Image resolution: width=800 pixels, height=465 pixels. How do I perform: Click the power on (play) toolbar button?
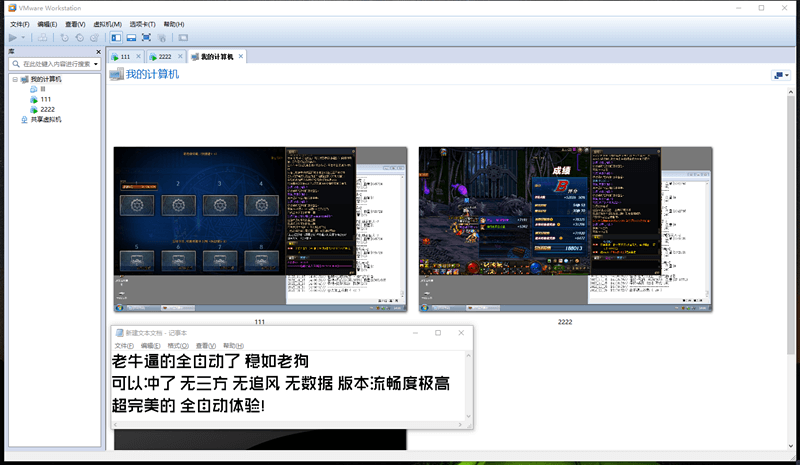[13, 37]
